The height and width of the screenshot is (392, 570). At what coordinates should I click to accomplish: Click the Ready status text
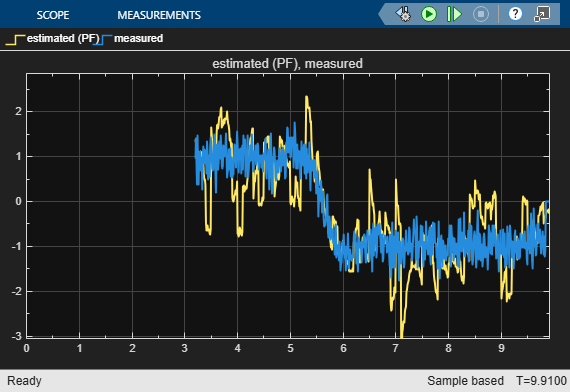[x=24, y=381]
